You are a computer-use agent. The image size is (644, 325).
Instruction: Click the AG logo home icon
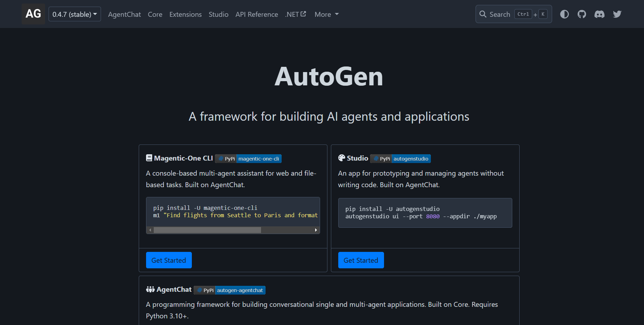click(x=33, y=14)
